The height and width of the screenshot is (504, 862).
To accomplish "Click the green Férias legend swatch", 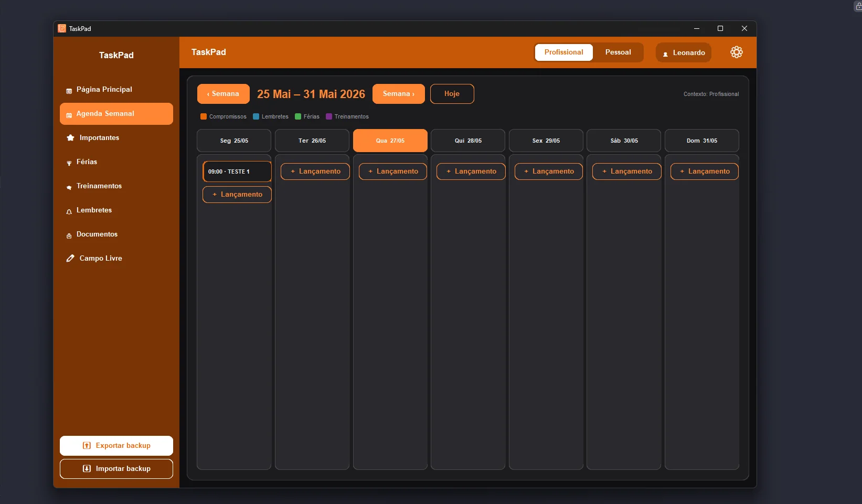I will click(x=298, y=116).
